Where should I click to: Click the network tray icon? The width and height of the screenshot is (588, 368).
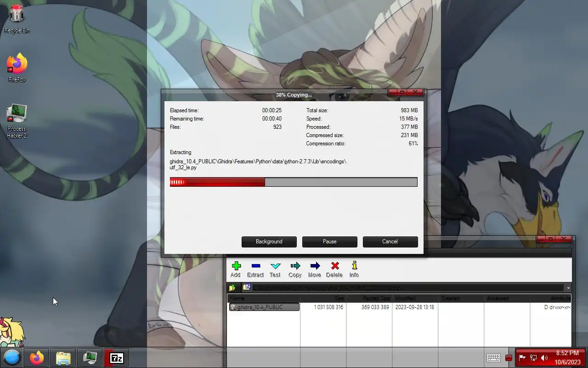coord(533,357)
